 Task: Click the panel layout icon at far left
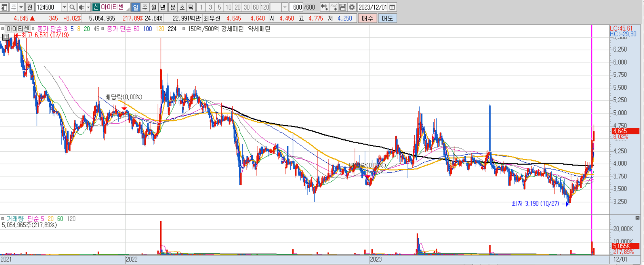click(4, 7)
